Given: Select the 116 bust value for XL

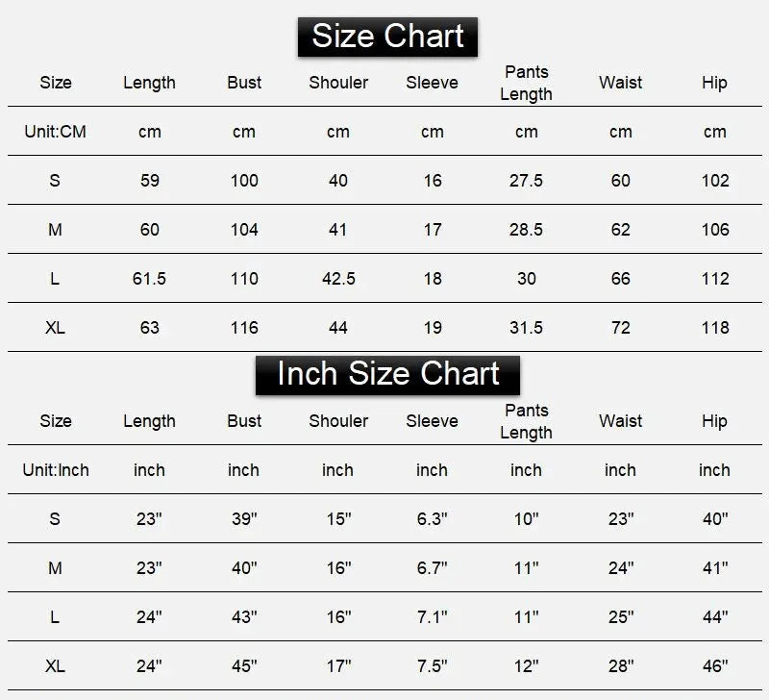Looking at the screenshot, I should coord(244,328).
